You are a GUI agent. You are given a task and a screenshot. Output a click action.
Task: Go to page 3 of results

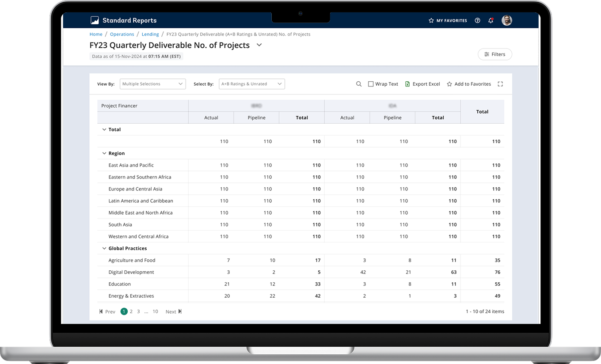(138, 311)
